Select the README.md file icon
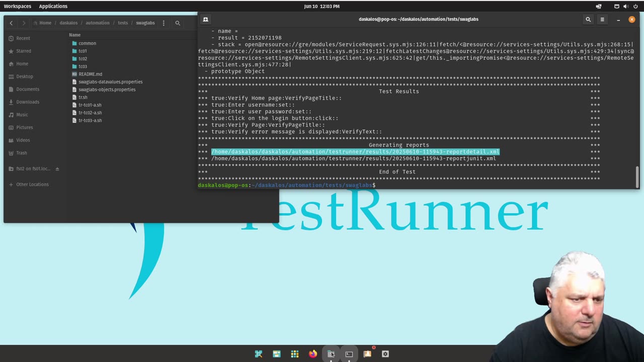Screen dimensions: 644x362 74,74
